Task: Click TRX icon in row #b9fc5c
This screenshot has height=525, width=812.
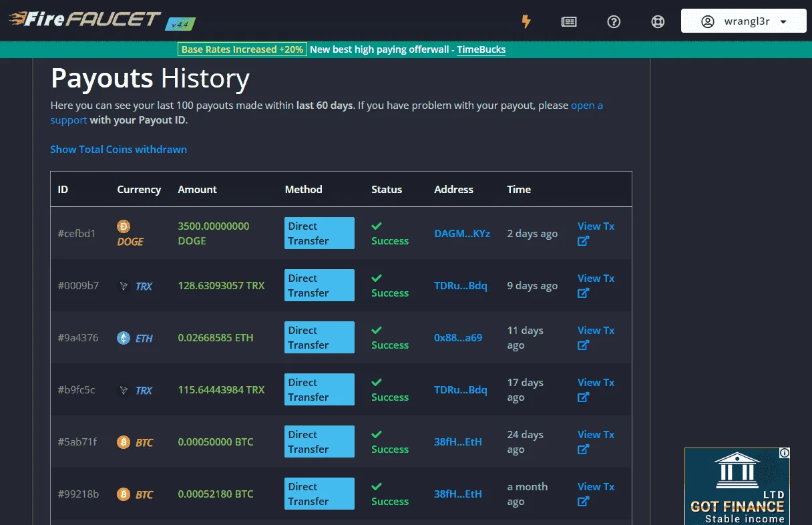Action: click(124, 390)
